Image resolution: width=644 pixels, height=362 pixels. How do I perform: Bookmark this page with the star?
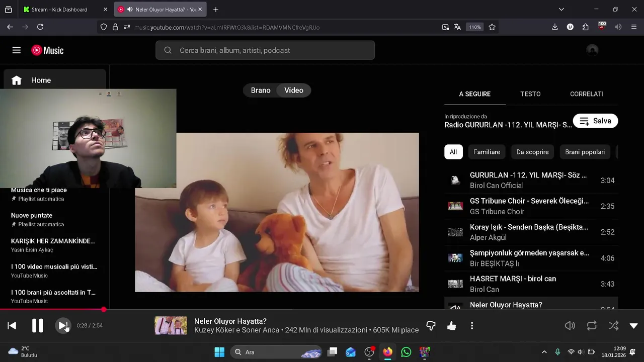point(492,27)
